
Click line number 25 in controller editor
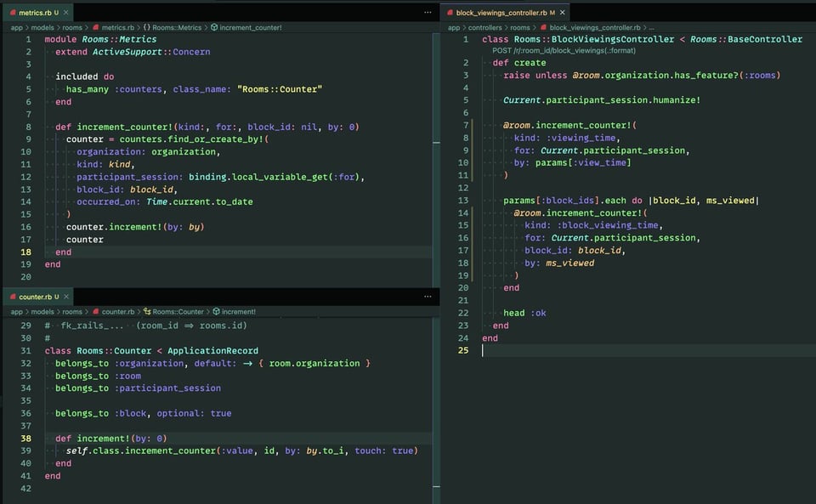pyautogui.click(x=463, y=350)
